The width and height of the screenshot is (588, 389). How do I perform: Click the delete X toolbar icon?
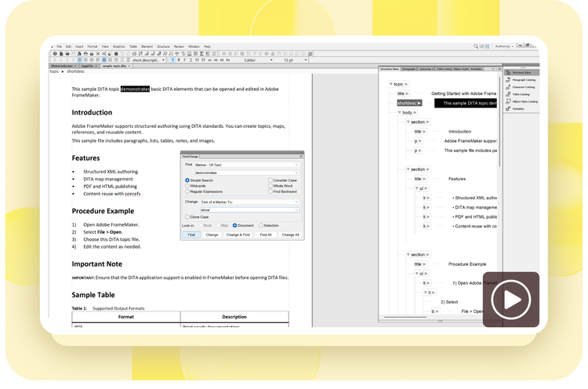(98, 53)
